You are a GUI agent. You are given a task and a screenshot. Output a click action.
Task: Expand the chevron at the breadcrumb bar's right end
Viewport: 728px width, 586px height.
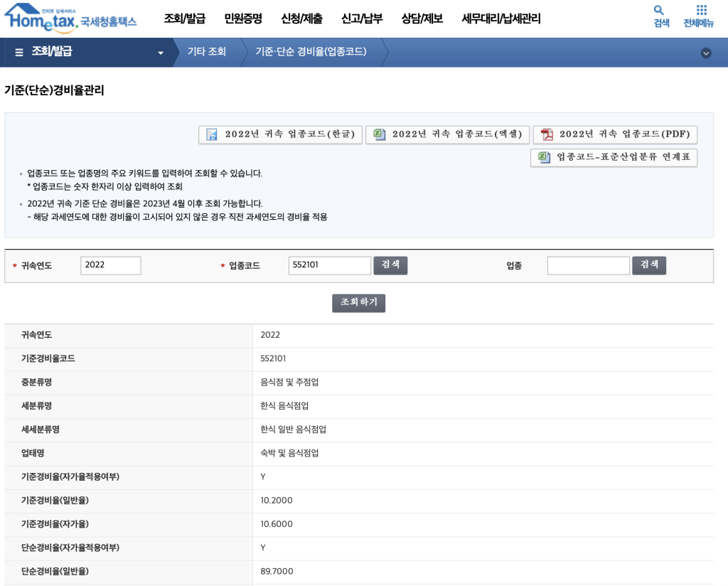tap(706, 53)
